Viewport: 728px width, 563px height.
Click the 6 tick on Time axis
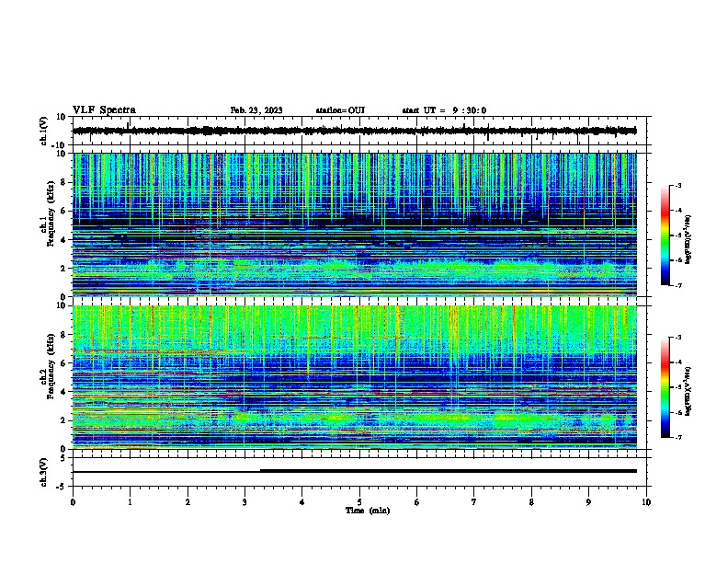[417, 502]
